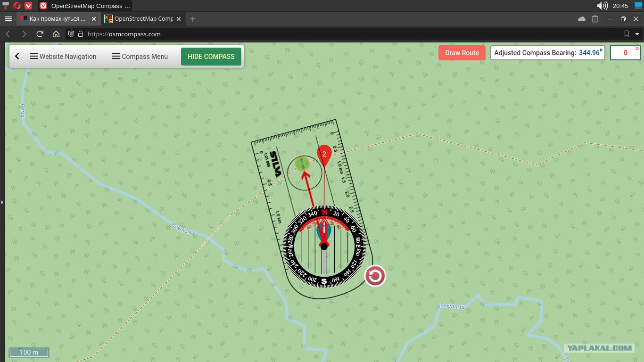Viewport: 644px width, 362px height.
Task: Click the compass needle center pivot
Action: pyautogui.click(x=324, y=246)
